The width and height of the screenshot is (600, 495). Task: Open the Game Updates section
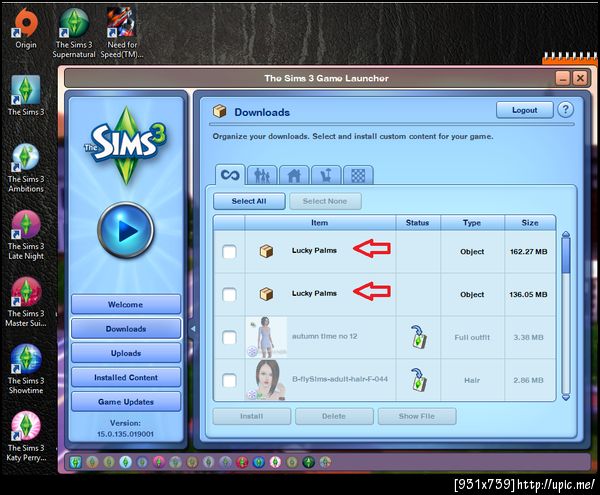point(126,402)
